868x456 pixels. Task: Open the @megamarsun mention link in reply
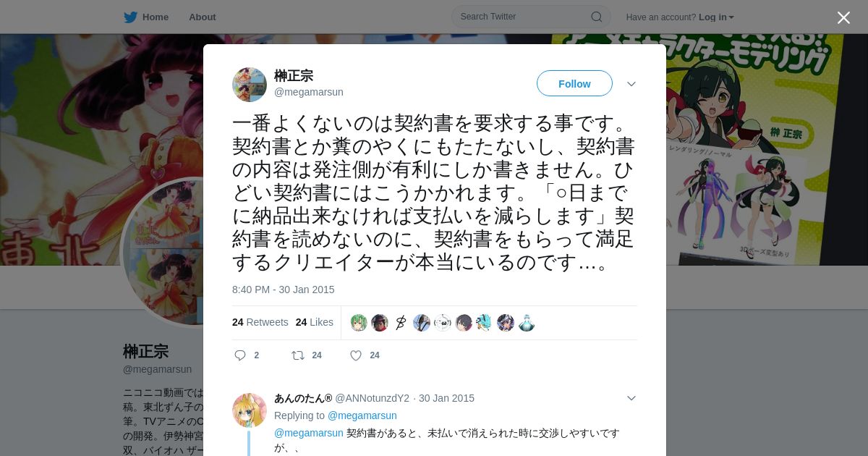pos(309,433)
